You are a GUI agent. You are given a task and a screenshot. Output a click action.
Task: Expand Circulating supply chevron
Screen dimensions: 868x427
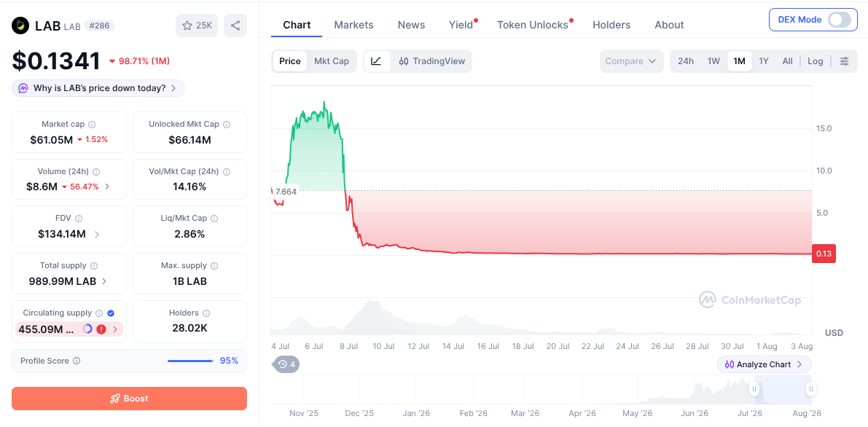[x=115, y=329]
